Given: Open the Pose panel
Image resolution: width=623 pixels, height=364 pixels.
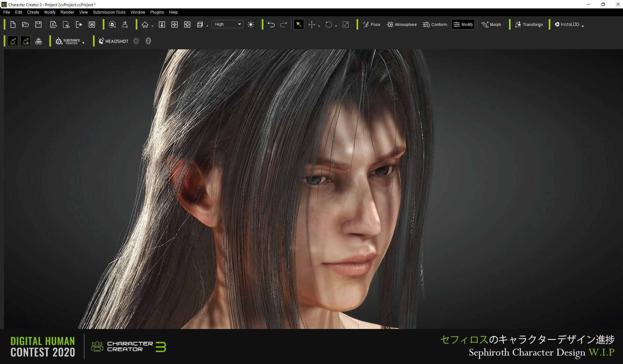Looking at the screenshot, I should pos(372,24).
